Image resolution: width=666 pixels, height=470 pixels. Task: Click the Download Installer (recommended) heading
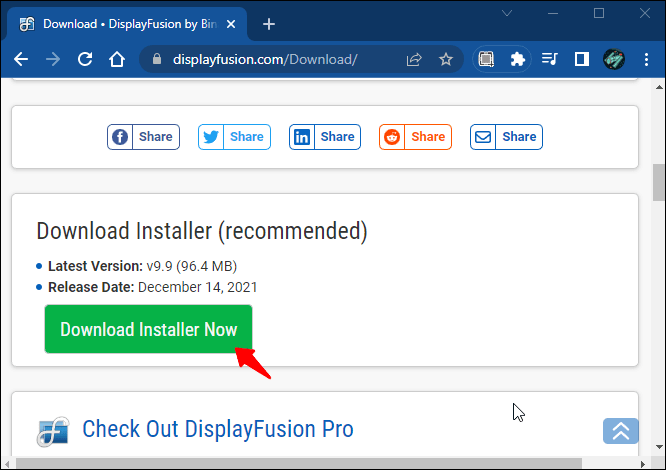coord(202,231)
